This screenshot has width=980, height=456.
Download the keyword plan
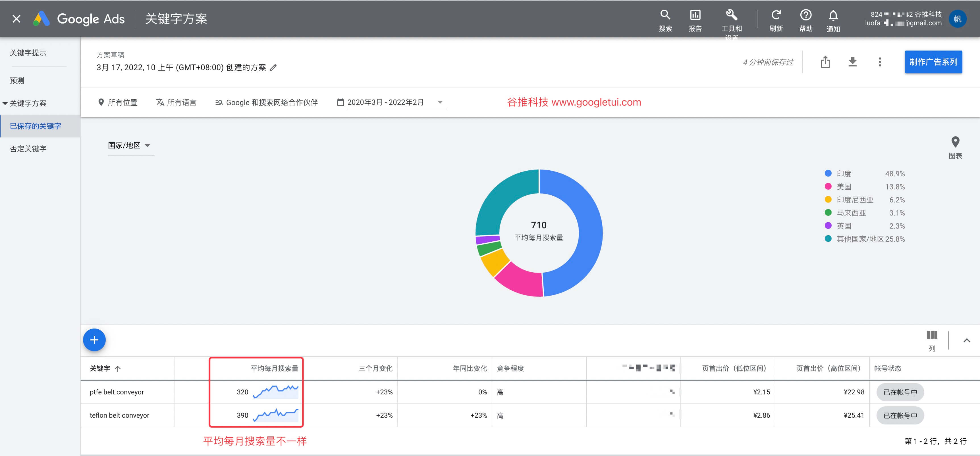click(x=853, y=62)
